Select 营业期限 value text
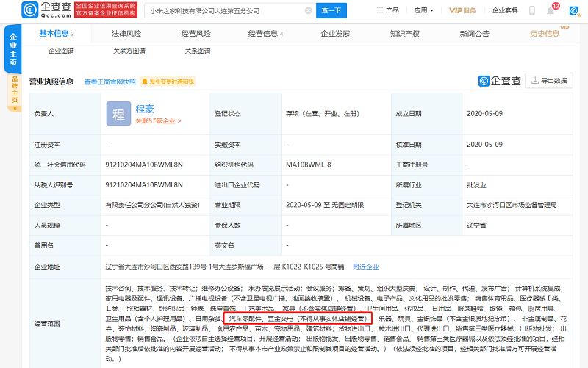588x368 pixels. [325, 205]
